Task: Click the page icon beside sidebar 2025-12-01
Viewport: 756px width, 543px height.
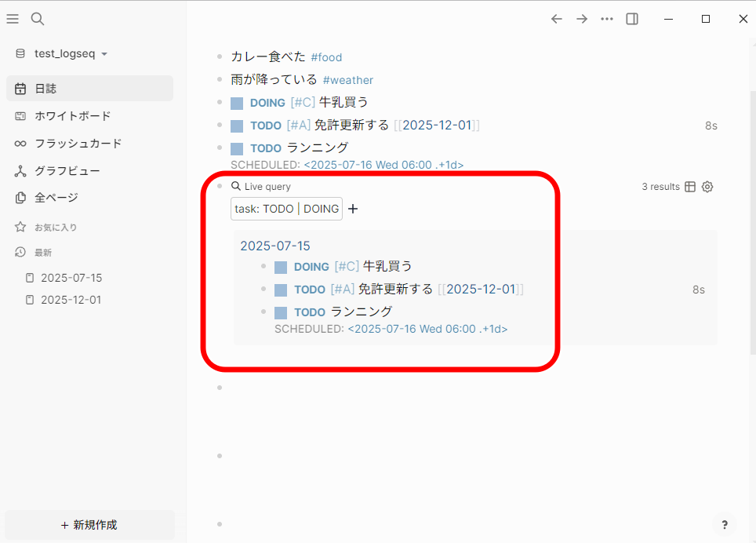Action: (30, 300)
